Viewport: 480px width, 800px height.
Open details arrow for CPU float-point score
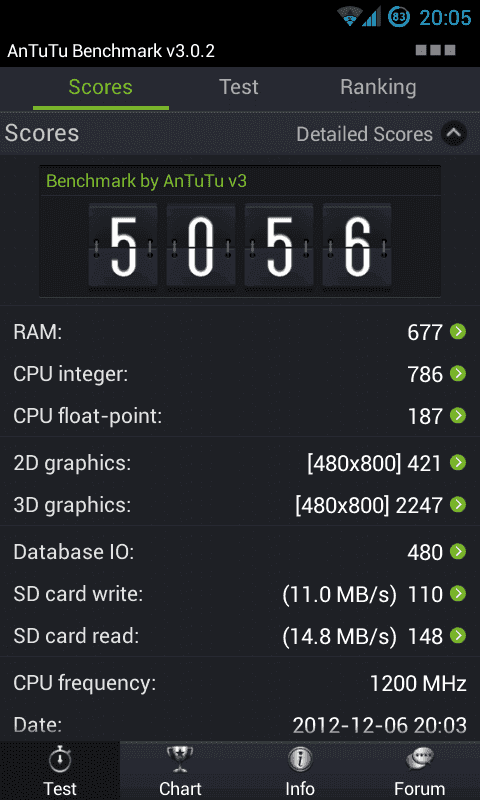pyautogui.click(x=458, y=416)
